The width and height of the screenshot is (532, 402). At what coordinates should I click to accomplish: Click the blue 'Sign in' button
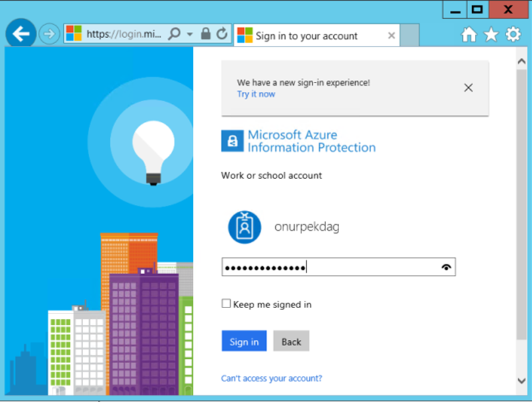tap(244, 341)
